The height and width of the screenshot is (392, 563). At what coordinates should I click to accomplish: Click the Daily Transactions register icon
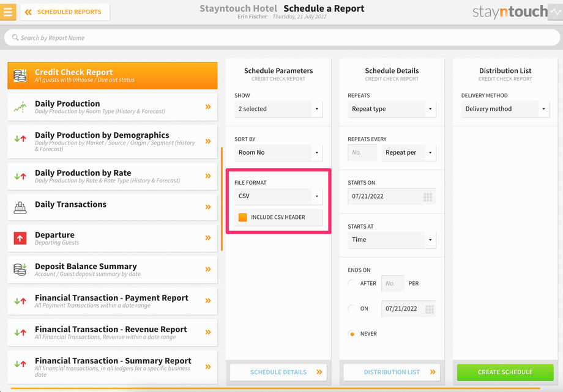(20, 207)
